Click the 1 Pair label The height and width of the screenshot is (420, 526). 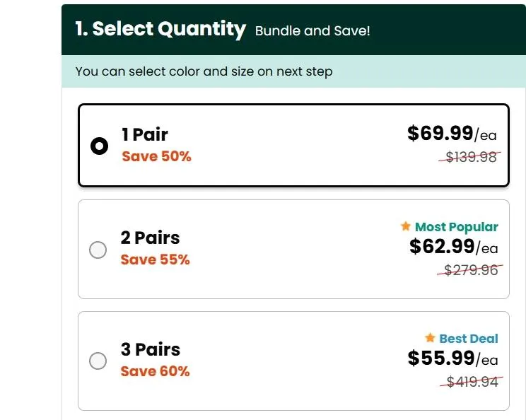pyautogui.click(x=145, y=134)
